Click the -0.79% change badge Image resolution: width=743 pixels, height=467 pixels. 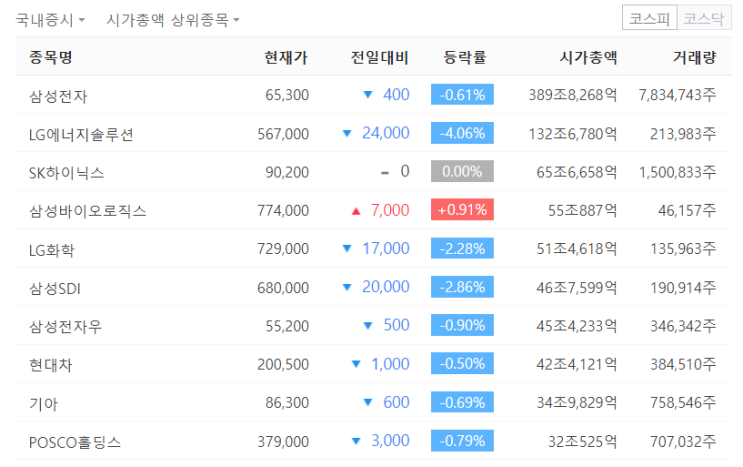pos(462,440)
